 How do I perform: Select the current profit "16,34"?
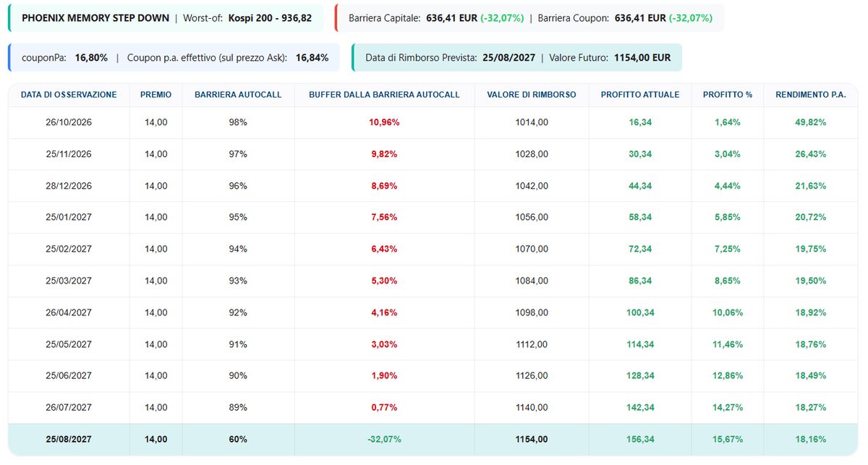tap(640, 122)
